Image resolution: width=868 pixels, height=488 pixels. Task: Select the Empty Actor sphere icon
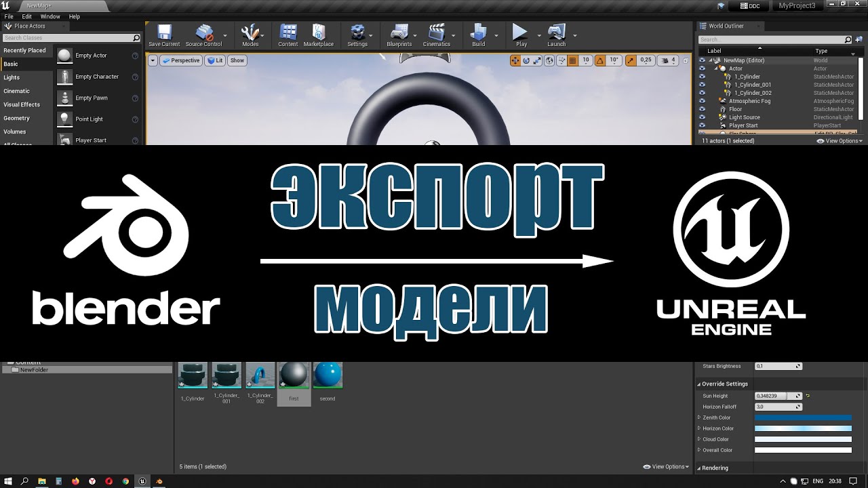coord(64,56)
